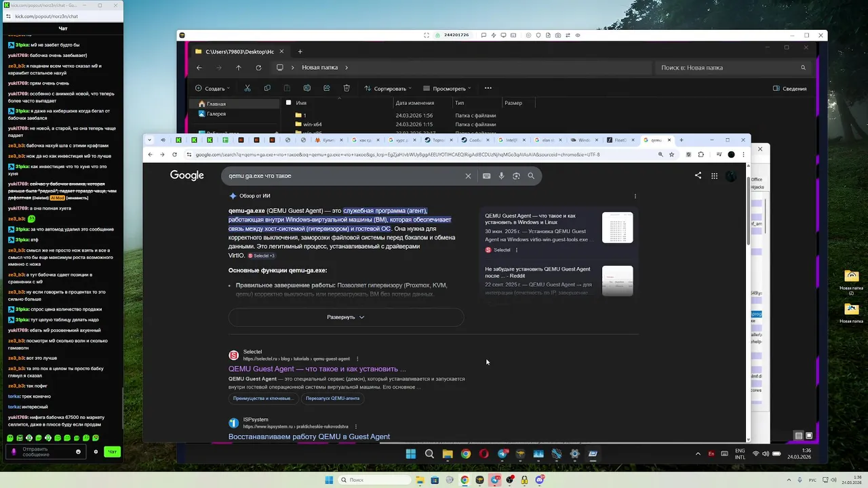Copy selected item in File Explorer
Screen dimensions: 868x488
coord(267,88)
